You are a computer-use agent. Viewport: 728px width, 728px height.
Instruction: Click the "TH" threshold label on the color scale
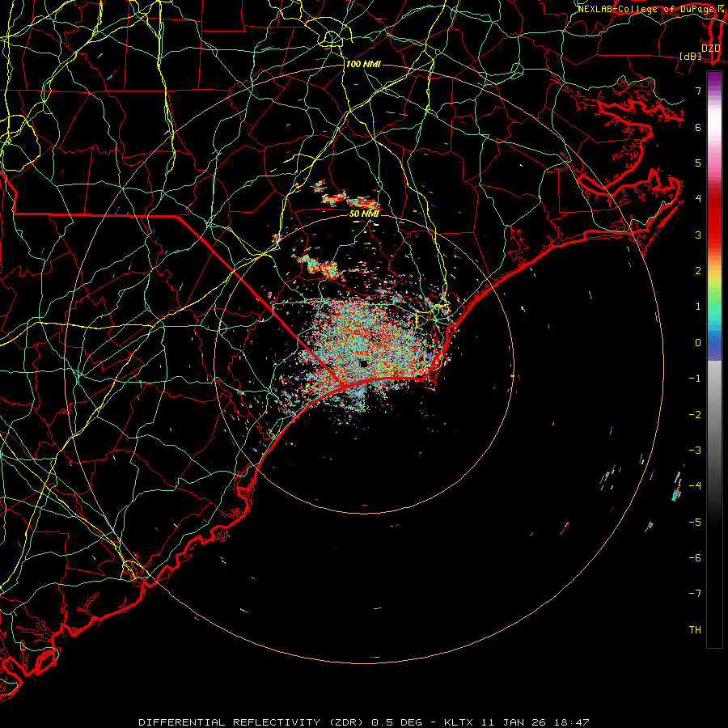point(695,630)
